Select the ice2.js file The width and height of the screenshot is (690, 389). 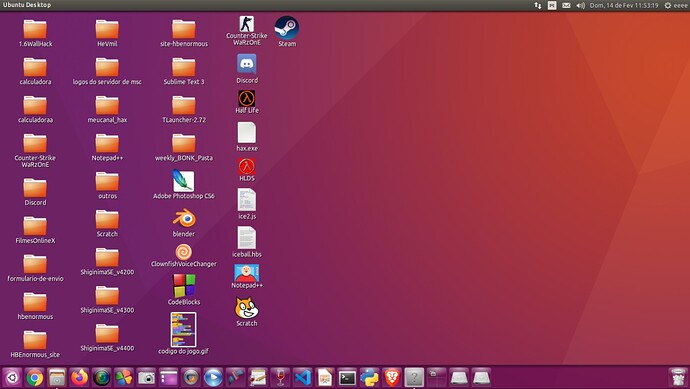[246, 200]
